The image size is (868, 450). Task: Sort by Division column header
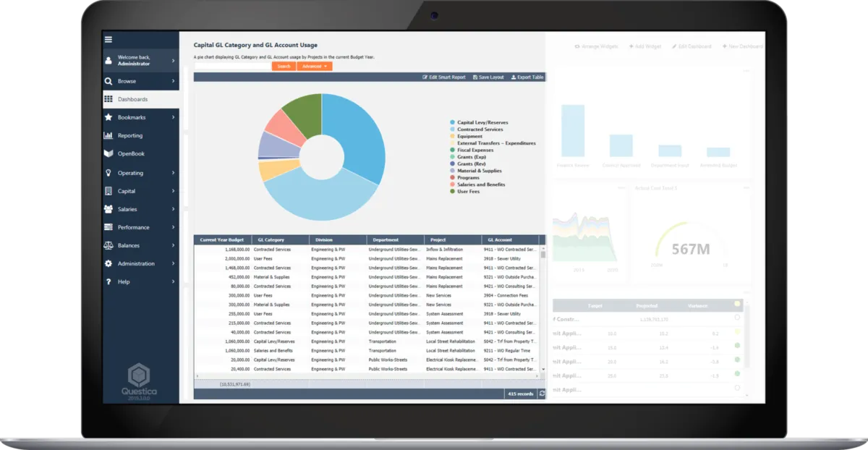pyautogui.click(x=338, y=239)
